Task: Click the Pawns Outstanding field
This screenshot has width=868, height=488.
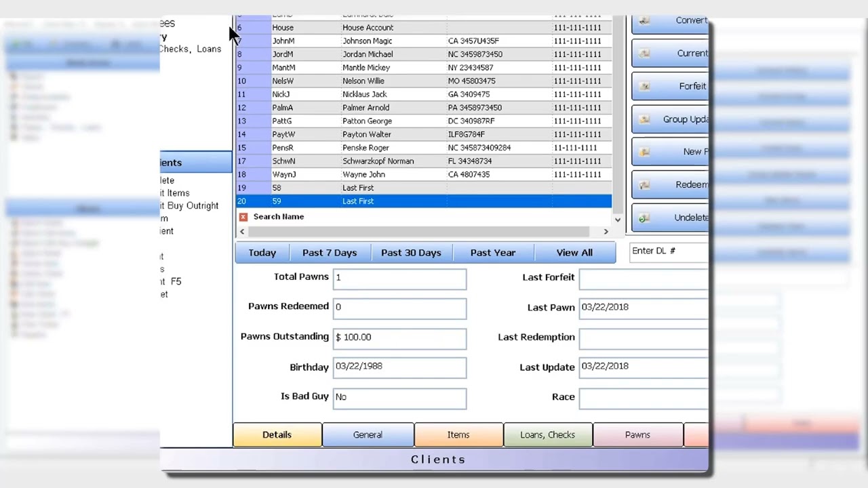Action: click(x=399, y=338)
